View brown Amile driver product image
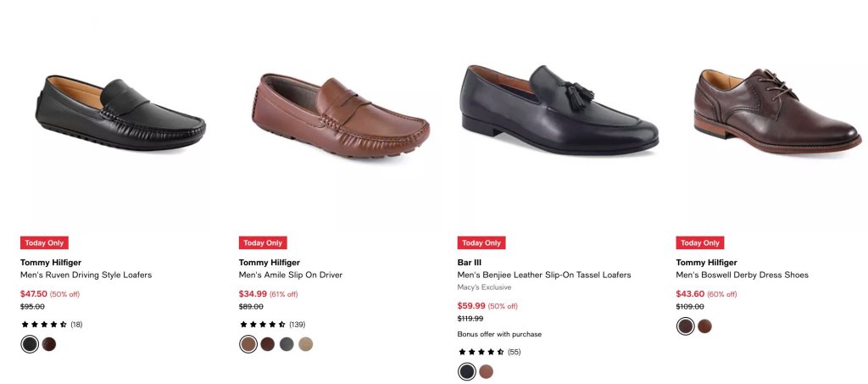This screenshot has height=384, width=868. 340,115
